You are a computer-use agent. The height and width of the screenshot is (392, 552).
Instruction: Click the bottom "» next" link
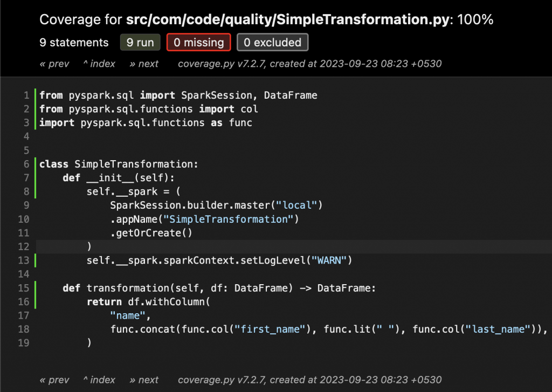click(144, 380)
